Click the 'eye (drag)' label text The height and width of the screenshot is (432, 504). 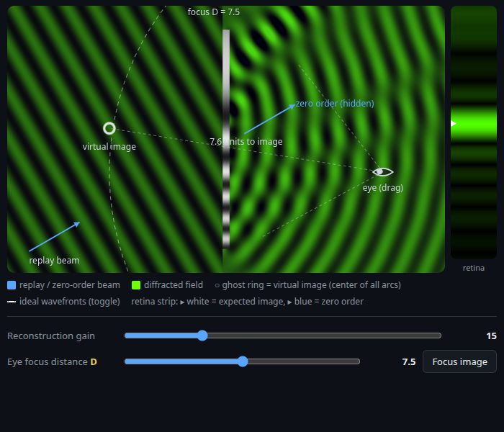[x=382, y=188]
